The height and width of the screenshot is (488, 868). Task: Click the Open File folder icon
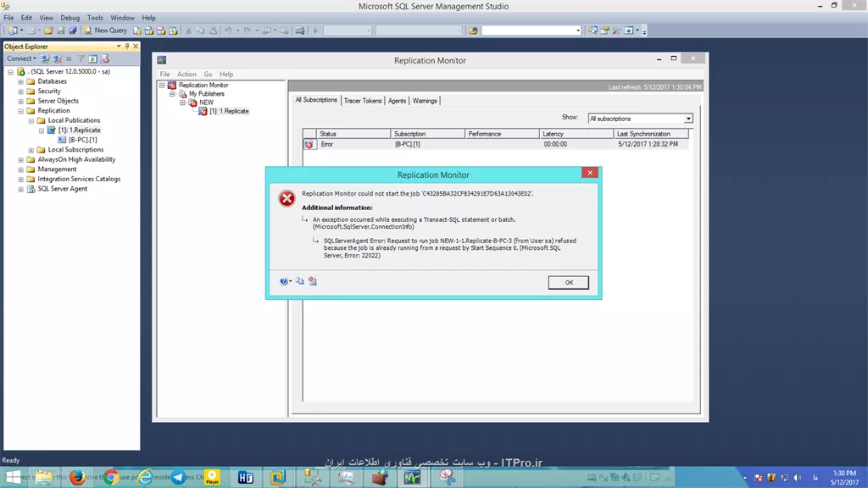(x=48, y=30)
